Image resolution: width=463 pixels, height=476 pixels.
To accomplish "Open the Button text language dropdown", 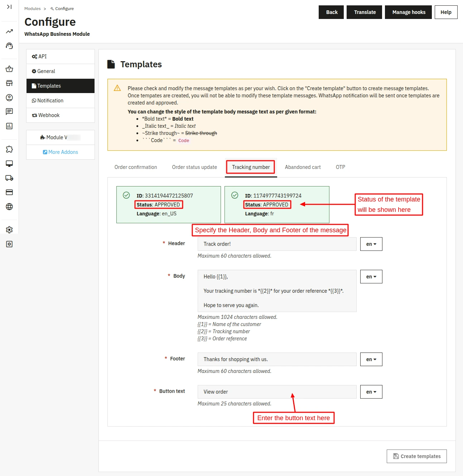I will pos(371,392).
